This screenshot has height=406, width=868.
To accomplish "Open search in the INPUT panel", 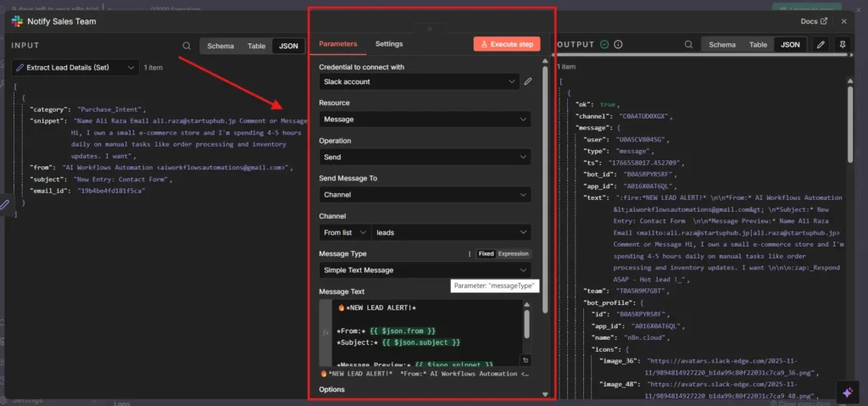I will pyautogui.click(x=186, y=46).
